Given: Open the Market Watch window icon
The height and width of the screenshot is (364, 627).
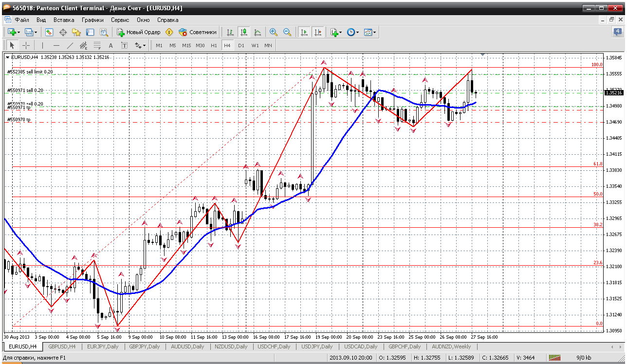Looking at the screenshot, I should click(49, 32).
